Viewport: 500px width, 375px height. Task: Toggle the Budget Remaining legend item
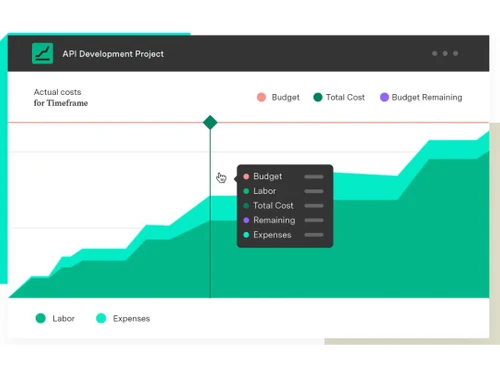click(x=421, y=97)
